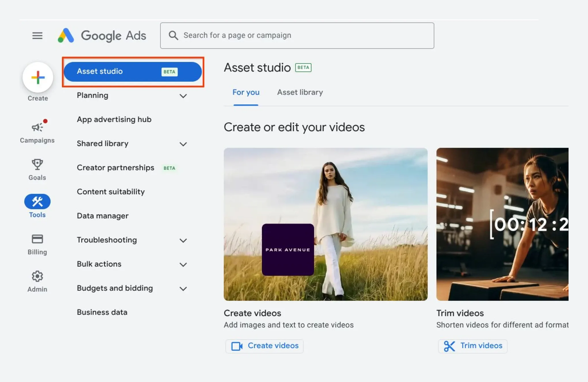Screen dimensions: 588x382
Task: Open the Park Avenue video thumbnail
Action: (325, 224)
